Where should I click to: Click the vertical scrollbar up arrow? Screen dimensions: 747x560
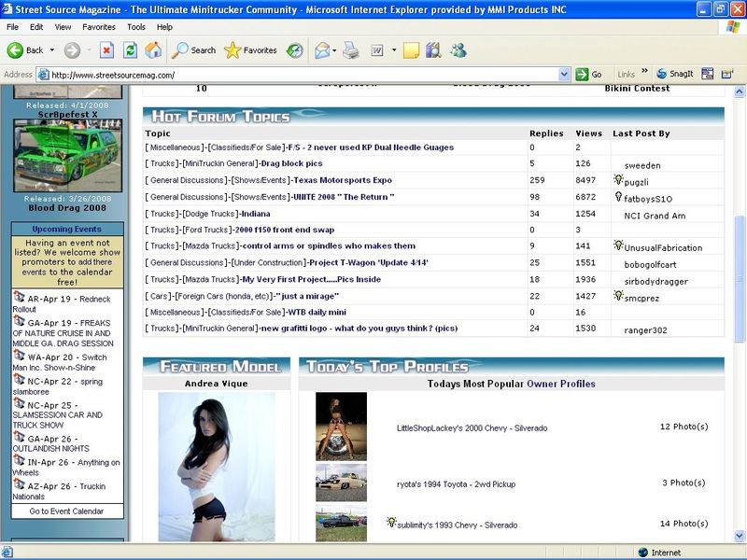740,91
